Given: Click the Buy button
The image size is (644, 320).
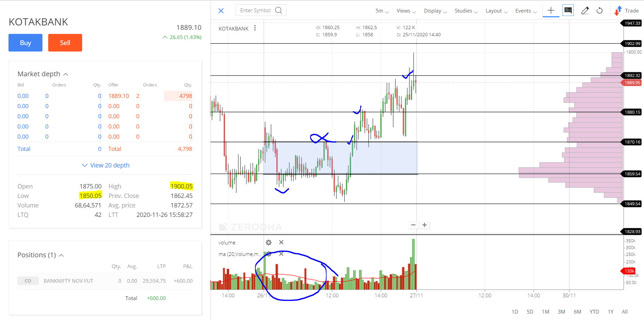Looking at the screenshot, I should coord(25,43).
